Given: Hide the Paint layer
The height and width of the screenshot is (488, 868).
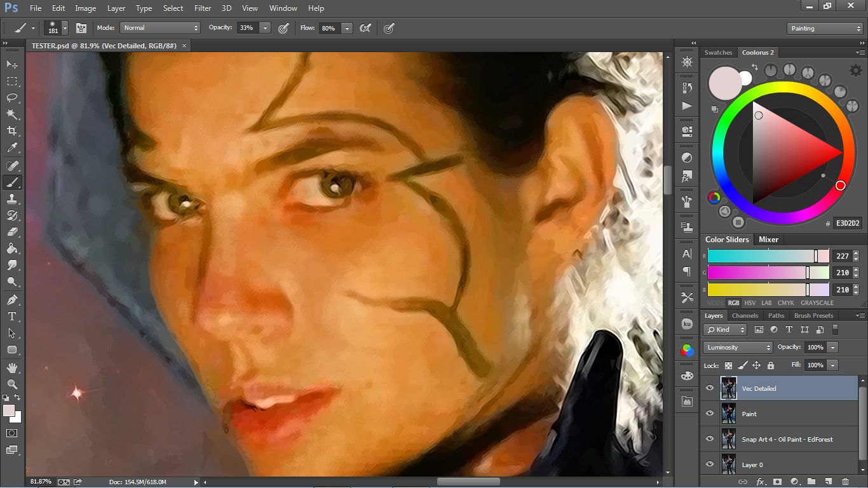Looking at the screenshot, I should [710, 414].
